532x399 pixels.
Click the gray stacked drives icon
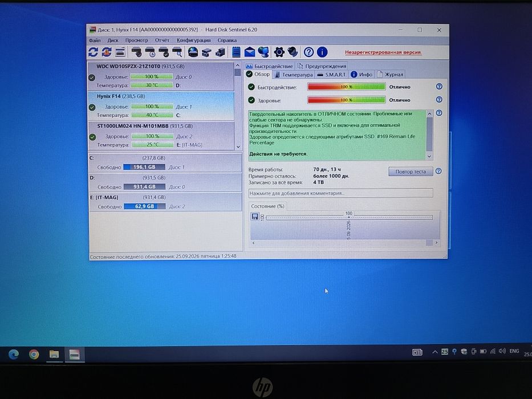(206, 52)
